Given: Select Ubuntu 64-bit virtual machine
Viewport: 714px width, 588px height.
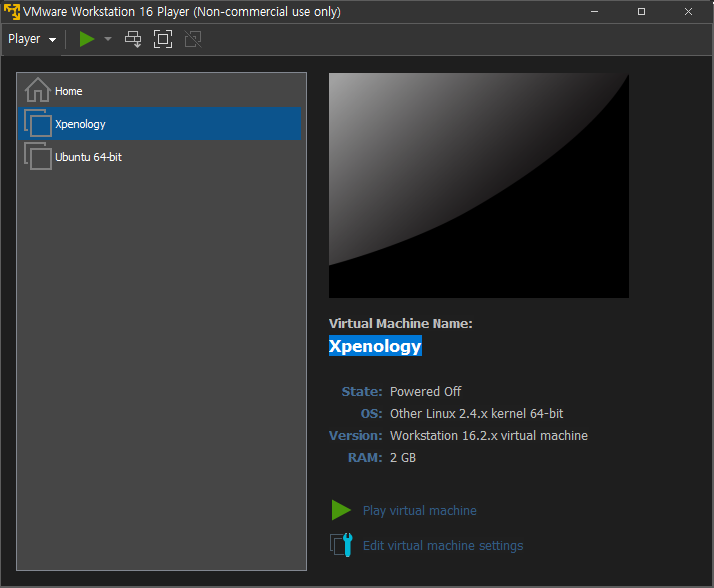Looking at the screenshot, I should pos(159,157).
